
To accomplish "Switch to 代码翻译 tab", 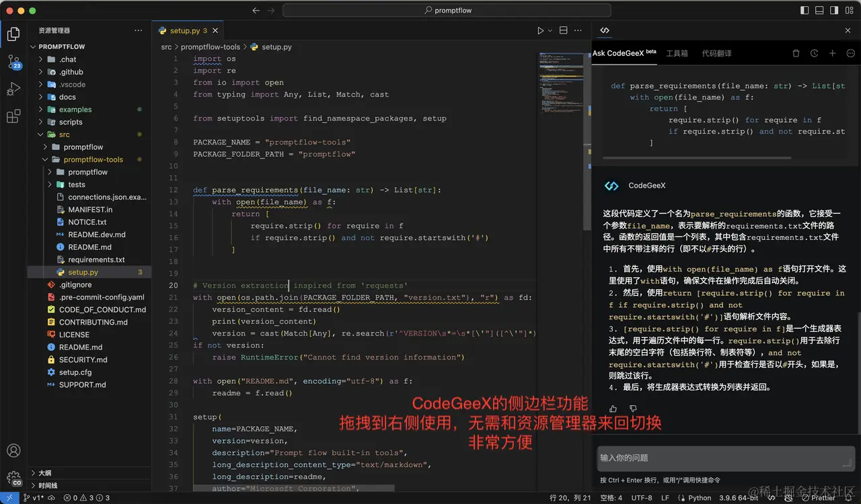I will pos(716,53).
